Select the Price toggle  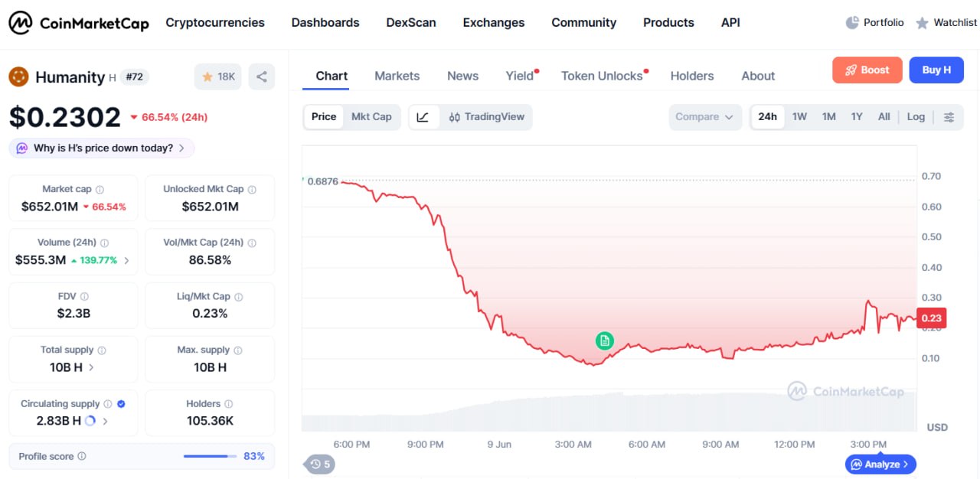pyautogui.click(x=324, y=117)
